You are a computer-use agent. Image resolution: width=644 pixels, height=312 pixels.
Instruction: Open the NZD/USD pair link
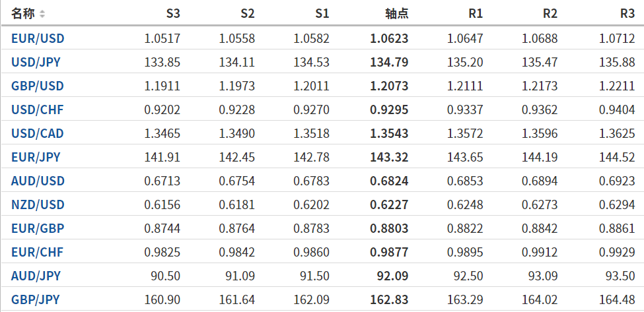point(38,204)
